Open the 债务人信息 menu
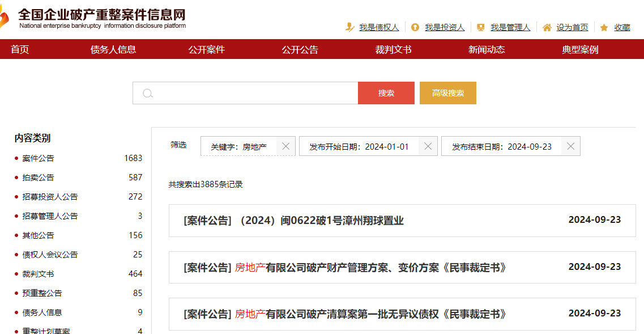Image resolution: width=644 pixels, height=334 pixels. click(x=113, y=49)
